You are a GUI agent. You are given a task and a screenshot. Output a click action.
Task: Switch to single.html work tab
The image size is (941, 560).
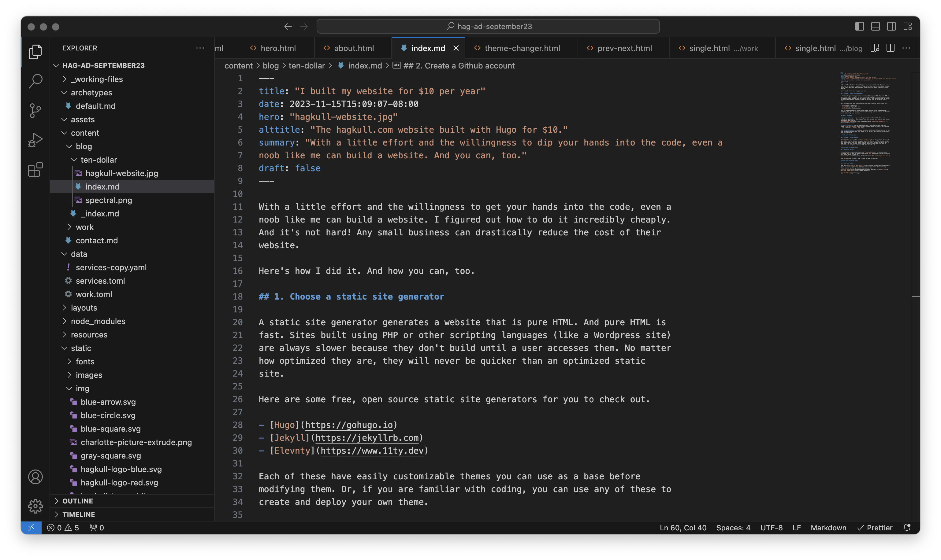click(723, 48)
